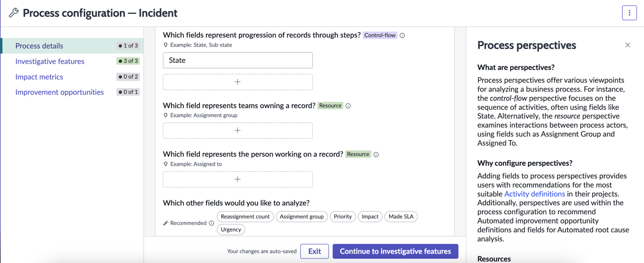The width and height of the screenshot is (644, 263).
Task: Click the info icon next to Control-flow
Action: click(x=402, y=35)
